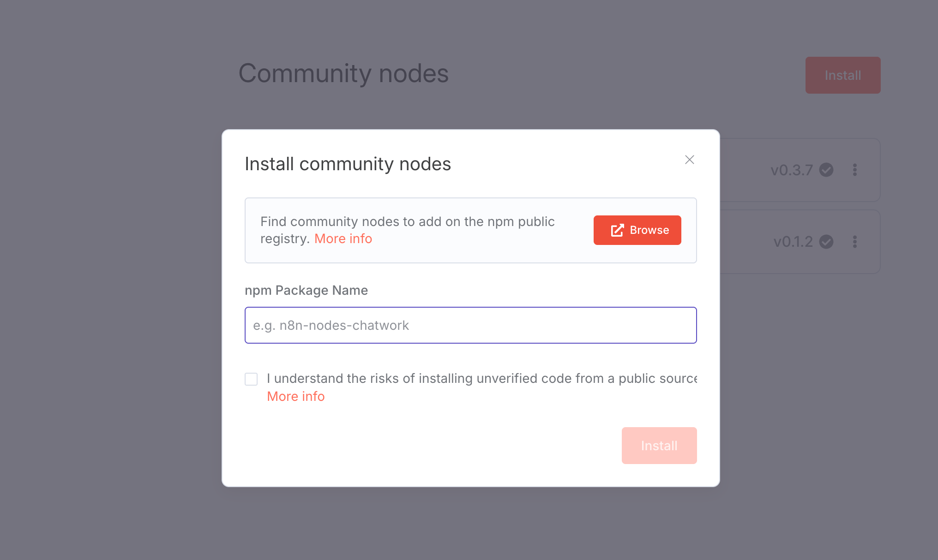Image resolution: width=938 pixels, height=560 pixels.
Task: Close the Install community nodes dialog
Action: coord(689,160)
